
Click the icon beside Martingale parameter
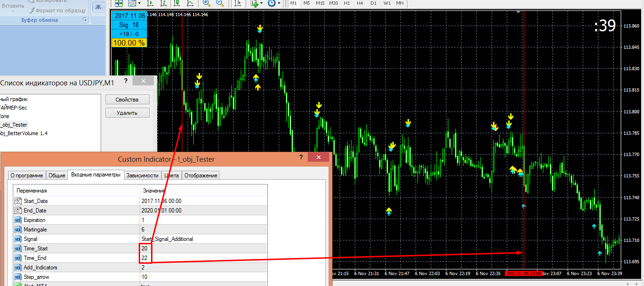tap(18, 230)
